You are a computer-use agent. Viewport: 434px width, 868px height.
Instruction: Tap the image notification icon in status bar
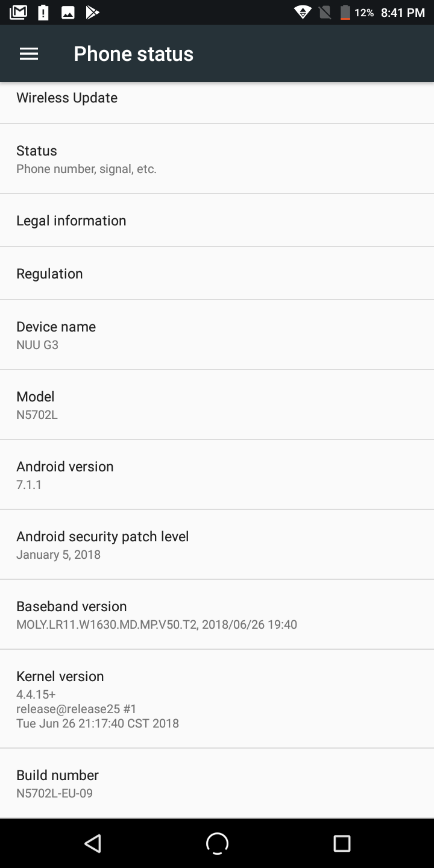(x=68, y=12)
